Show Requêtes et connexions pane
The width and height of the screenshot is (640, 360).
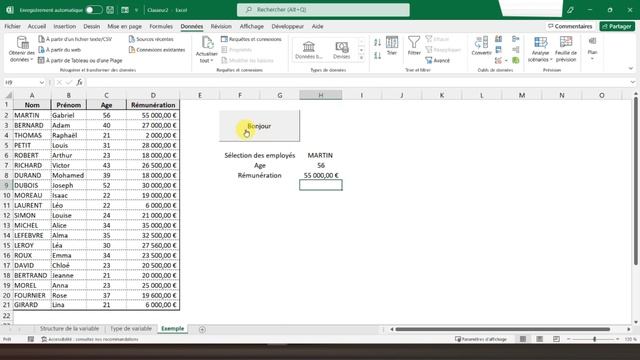[x=251, y=39]
